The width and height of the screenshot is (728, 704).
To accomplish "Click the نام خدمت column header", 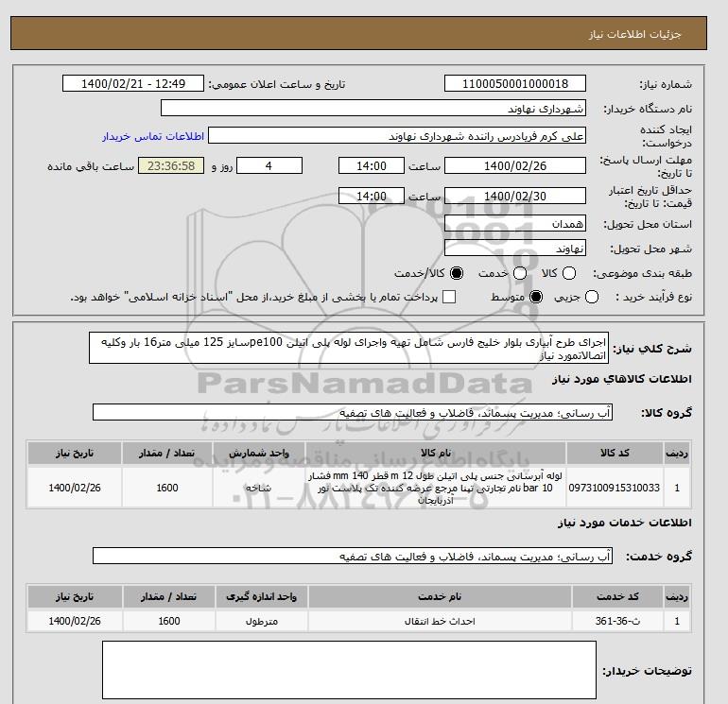I will tap(440, 596).
